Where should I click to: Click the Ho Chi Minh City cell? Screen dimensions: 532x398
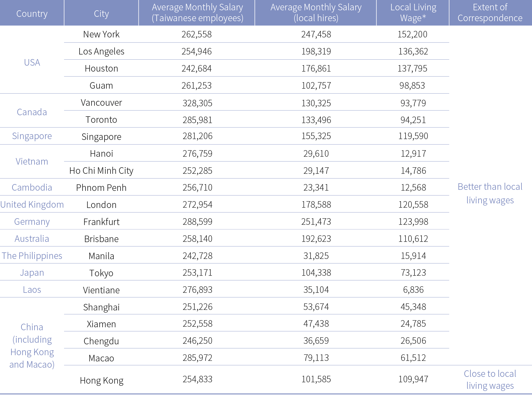(101, 171)
